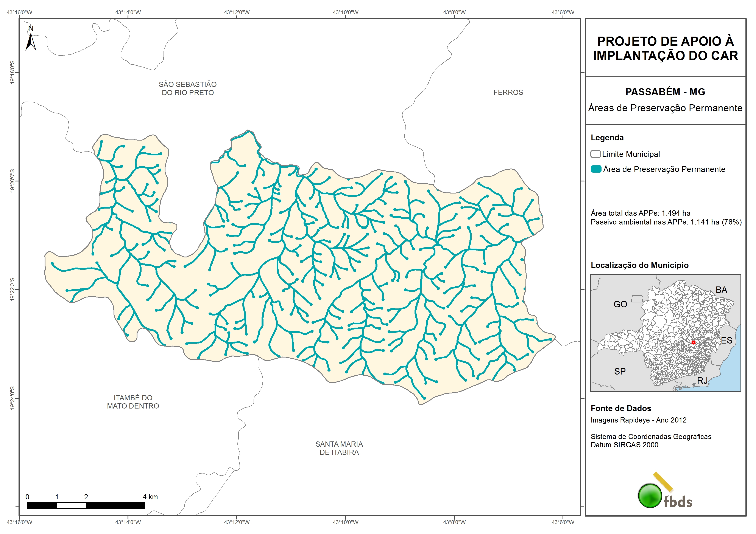Screen dimensions: 756x534
Task: Click the red municipality marker on inset map
Action: [693, 342]
